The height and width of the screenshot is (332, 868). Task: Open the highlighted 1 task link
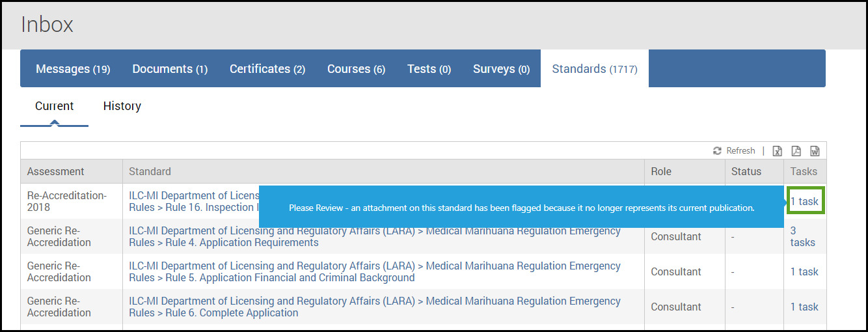click(x=805, y=201)
